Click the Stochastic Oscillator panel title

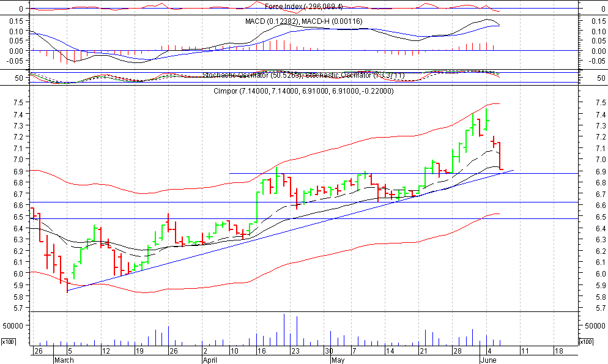click(x=303, y=75)
